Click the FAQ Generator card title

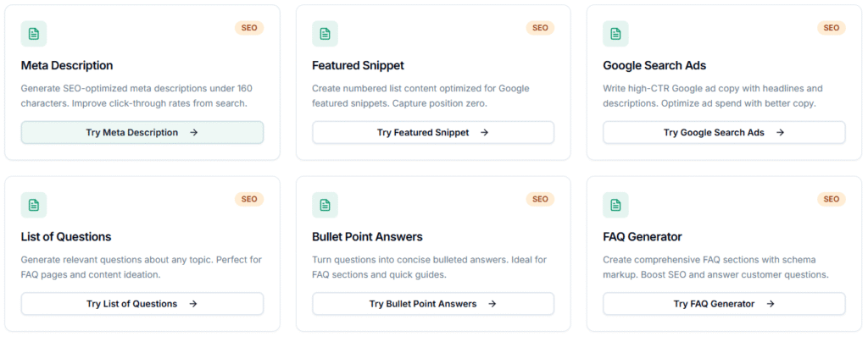643,236
